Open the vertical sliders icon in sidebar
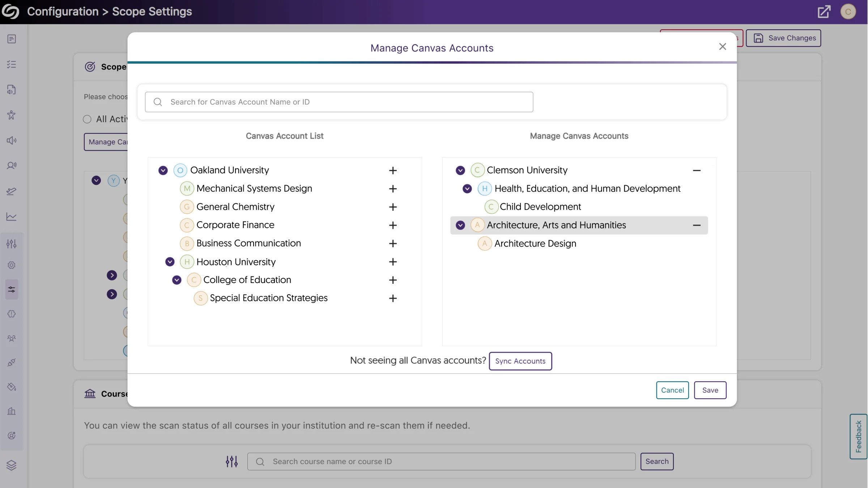The width and height of the screenshot is (868, 488). [12, 244]
